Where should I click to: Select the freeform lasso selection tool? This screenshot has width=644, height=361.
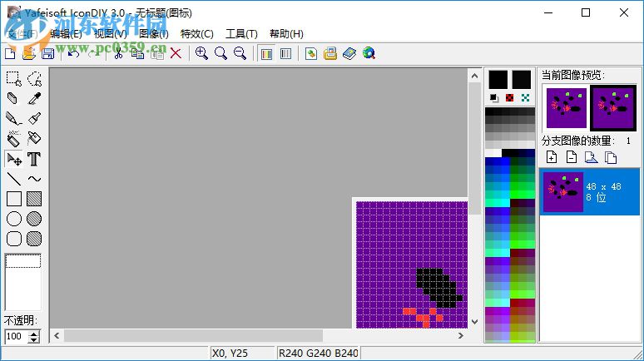(x=34, y=78)
